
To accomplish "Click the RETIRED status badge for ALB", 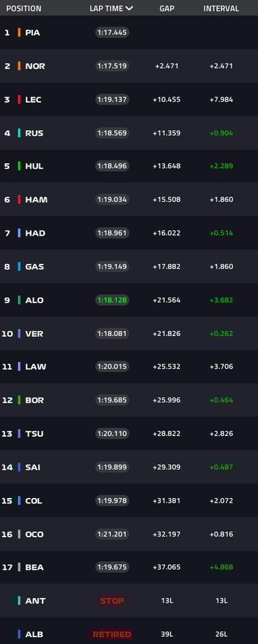I will [x=111, y=634].
